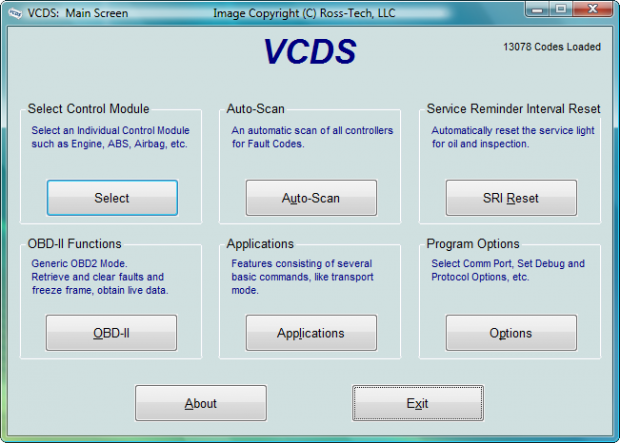The width and height of the screenshot is (620, 443).
Task: Click the 'OBD-II Functions' group heading
Action: pos(75,244)
